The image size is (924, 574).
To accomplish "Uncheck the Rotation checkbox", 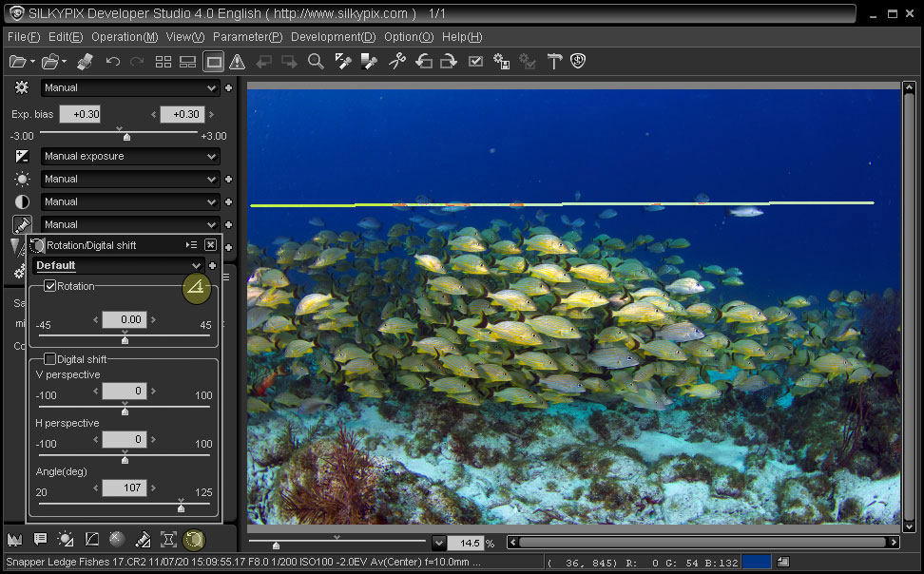I will click(x=50, y=286).
